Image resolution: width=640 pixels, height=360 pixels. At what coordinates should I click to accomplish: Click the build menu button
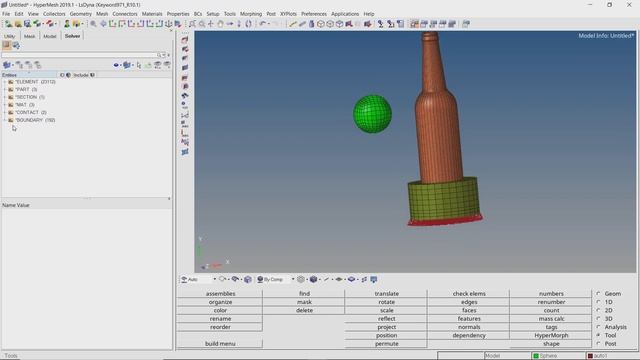click(x=220, y=344)
